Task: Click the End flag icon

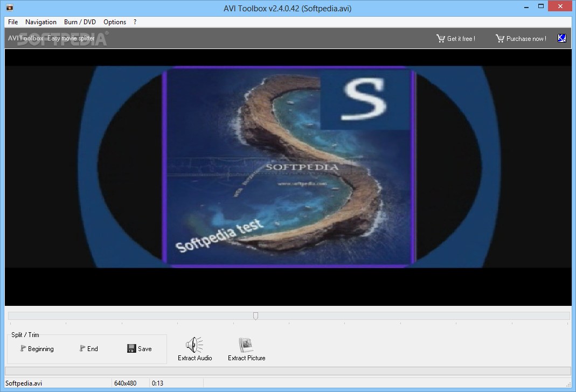Action: point(82,348)
